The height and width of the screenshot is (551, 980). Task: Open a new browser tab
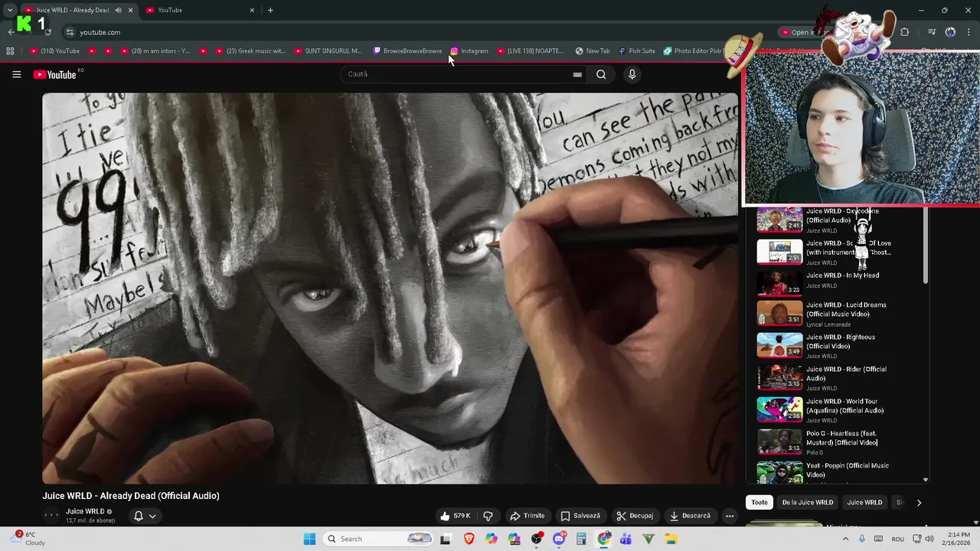coord(270,10)
